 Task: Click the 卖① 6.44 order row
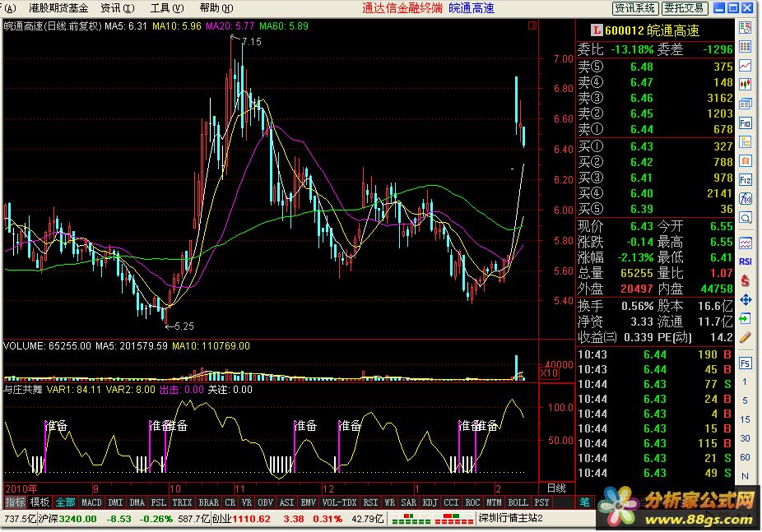[655, 129]
